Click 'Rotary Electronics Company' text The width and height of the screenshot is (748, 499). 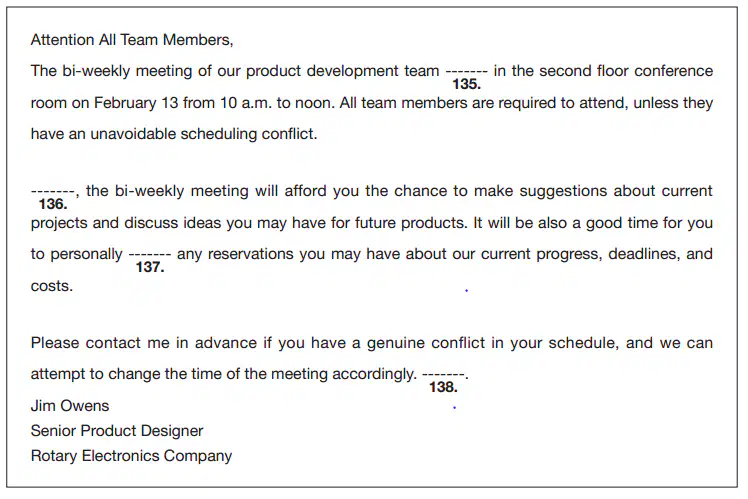pyautogui.click(x=132, y=456)
